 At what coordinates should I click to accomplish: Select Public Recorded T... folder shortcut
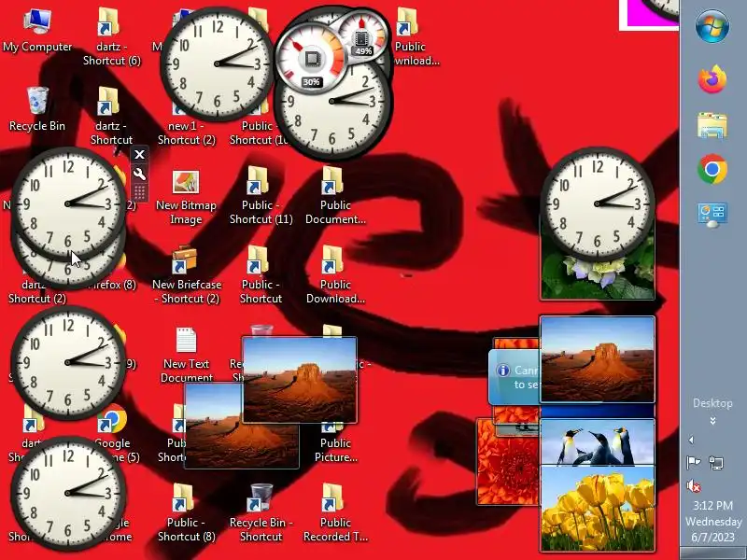(335, 513)
